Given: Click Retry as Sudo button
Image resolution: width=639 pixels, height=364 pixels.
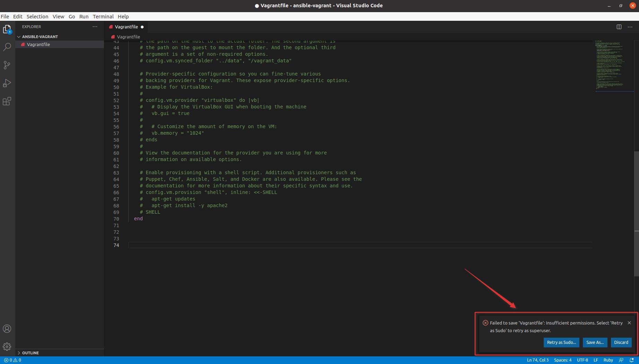Looking at the screenshot, I should pyautogui.click(x=561, y=342).
